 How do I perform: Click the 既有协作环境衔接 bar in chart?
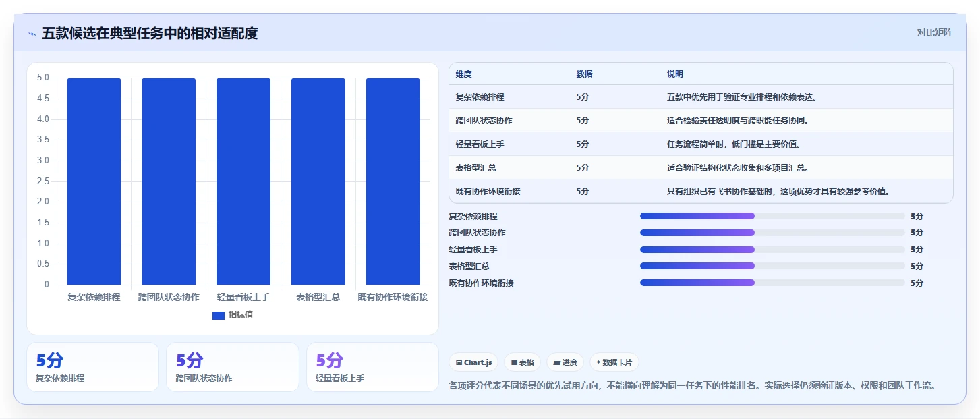393,181
